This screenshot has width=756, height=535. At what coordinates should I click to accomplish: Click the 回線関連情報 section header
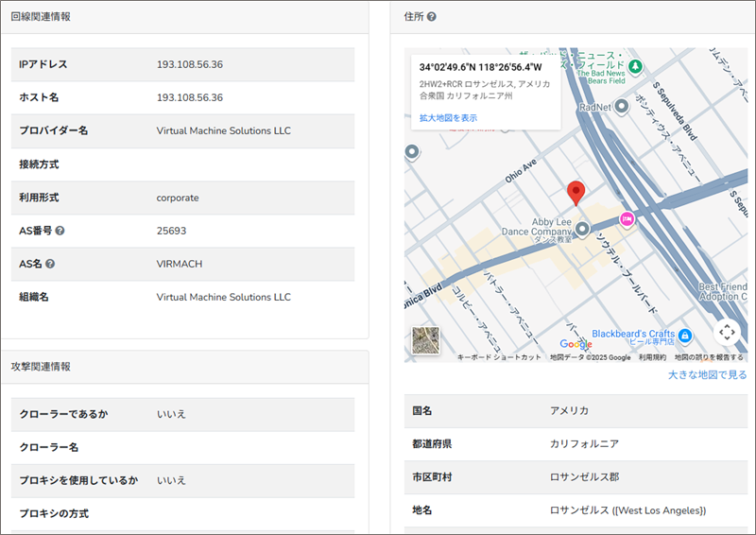point(41,17)
